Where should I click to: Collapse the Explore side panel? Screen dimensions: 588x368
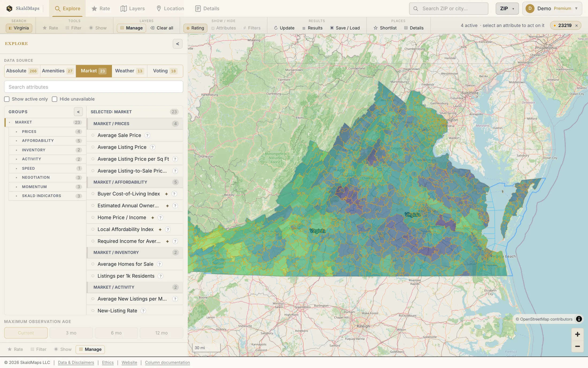click(x=177, y=44)
